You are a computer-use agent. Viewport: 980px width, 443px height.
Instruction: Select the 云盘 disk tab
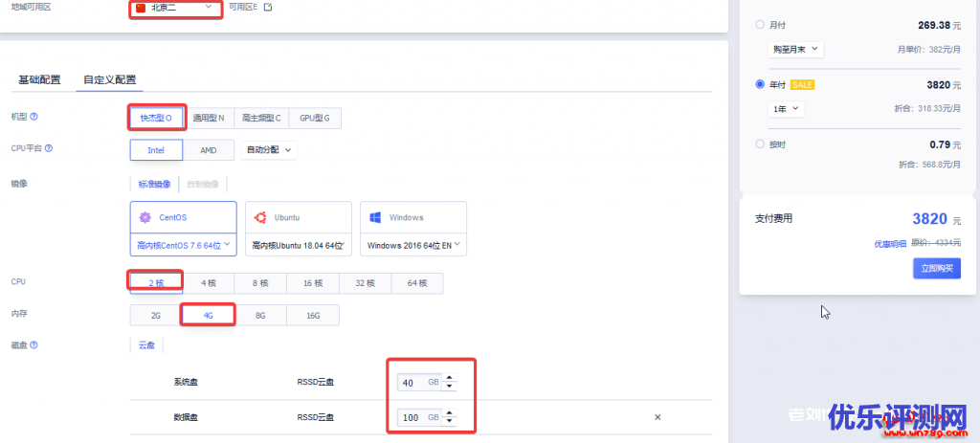click(146, 344)
